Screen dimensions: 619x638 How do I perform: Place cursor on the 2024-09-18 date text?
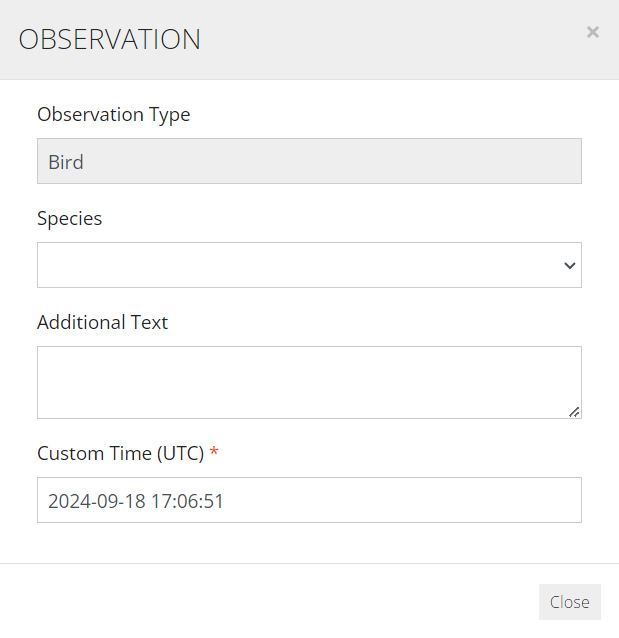tap(97, 501)
